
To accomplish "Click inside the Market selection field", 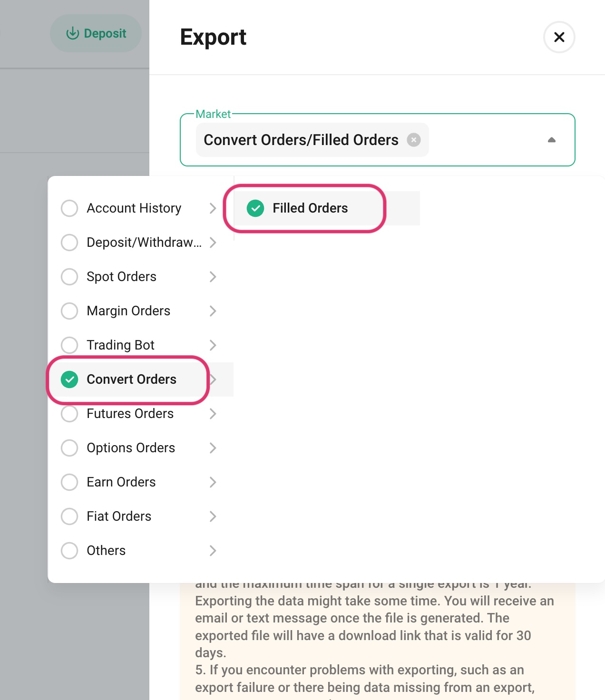I will coord(378,140).
